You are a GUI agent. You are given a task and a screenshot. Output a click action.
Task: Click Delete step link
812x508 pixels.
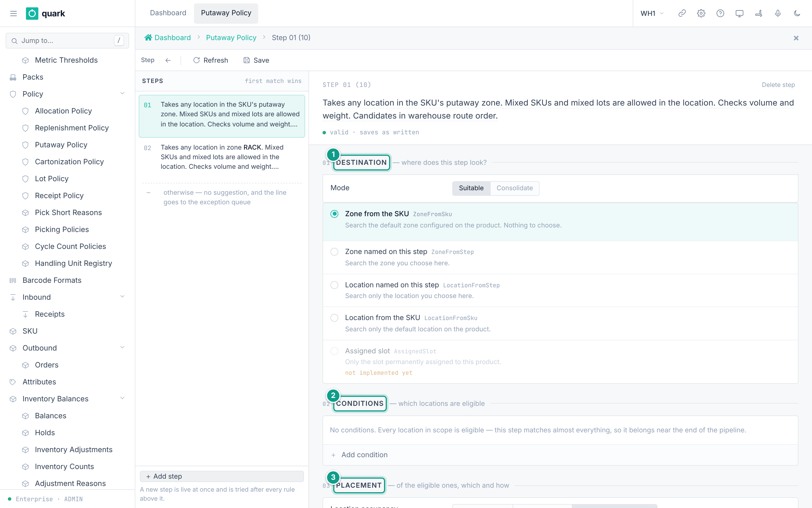tap(778, 85)
